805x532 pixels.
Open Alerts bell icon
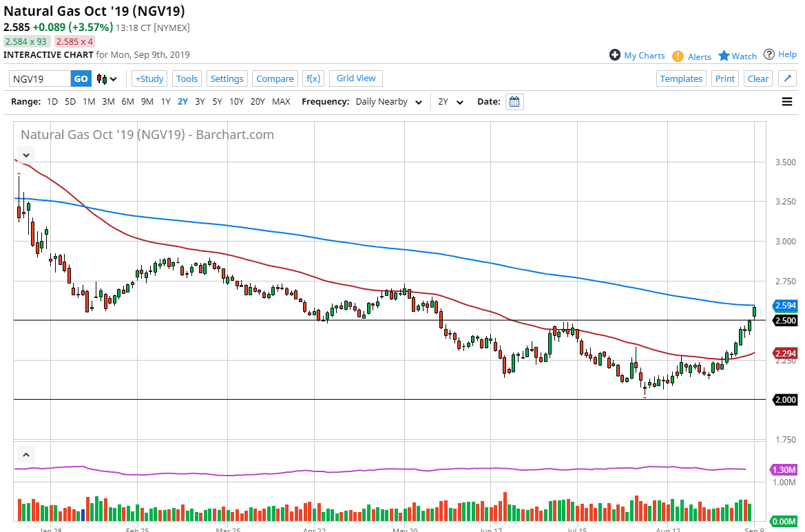(x=678, y=56)
